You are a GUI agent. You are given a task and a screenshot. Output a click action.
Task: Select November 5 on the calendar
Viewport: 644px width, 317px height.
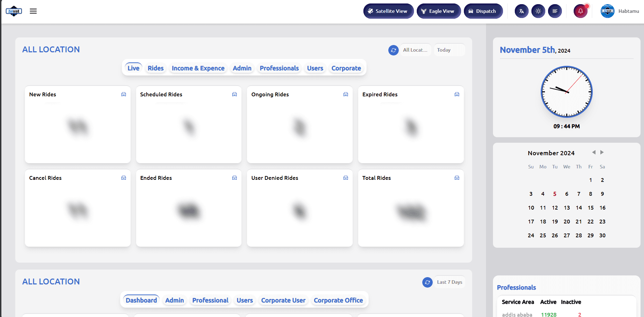(x=555, y=194)
